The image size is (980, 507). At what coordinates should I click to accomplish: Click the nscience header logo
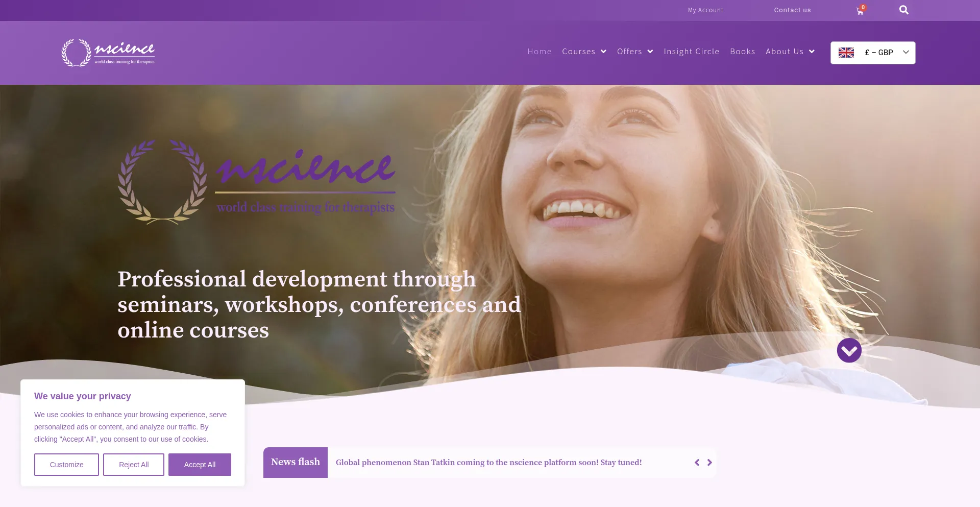108,53
